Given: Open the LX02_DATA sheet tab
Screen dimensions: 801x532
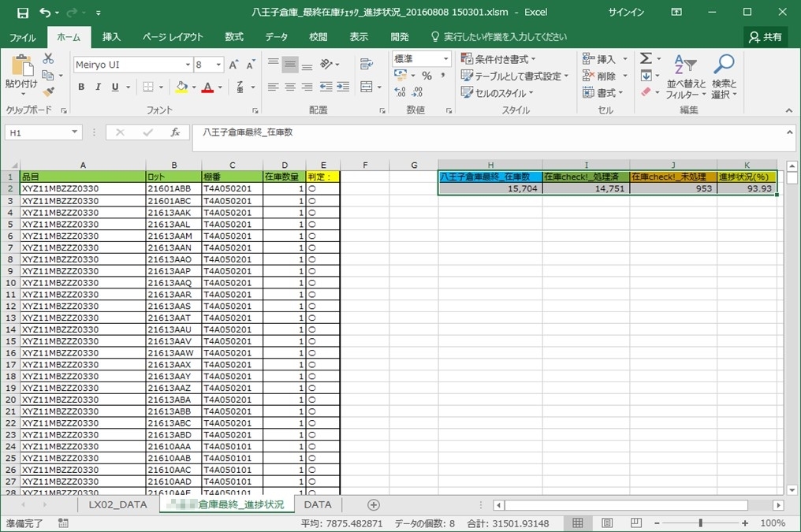Looking at the screenshot, I should (117, 505).
